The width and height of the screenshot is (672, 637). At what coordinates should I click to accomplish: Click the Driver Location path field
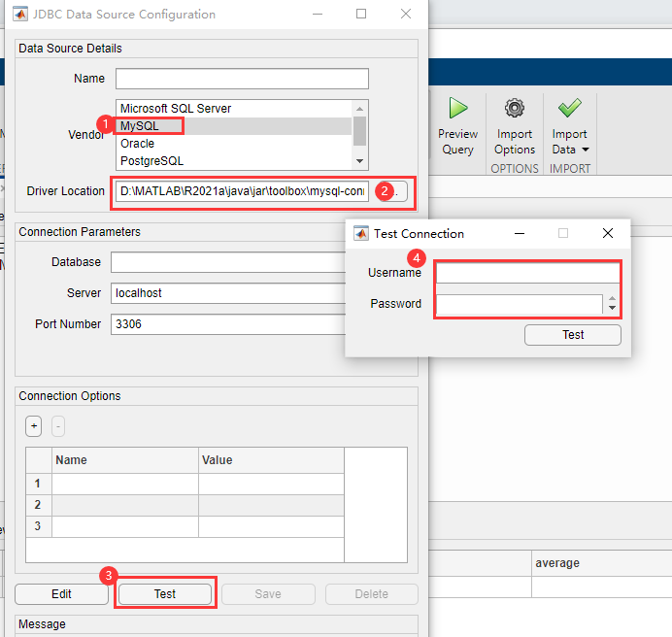click(x=242, y=191)
